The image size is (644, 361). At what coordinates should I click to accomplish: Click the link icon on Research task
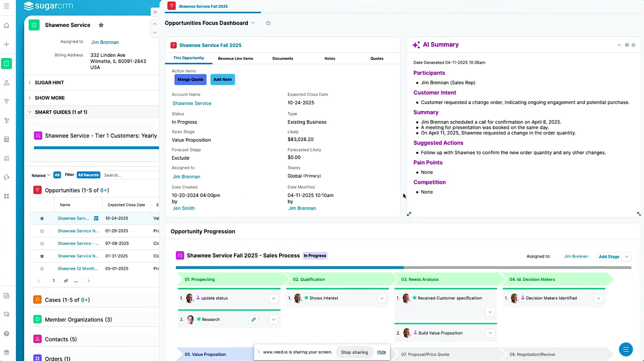pyautogui.click(x=254, y=319)
